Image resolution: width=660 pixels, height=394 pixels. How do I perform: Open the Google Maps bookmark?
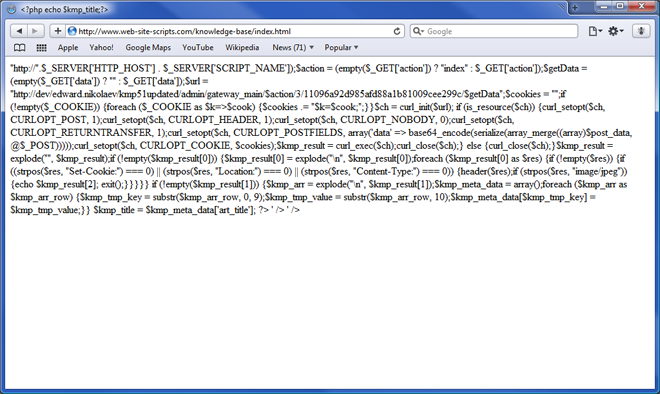148,48
